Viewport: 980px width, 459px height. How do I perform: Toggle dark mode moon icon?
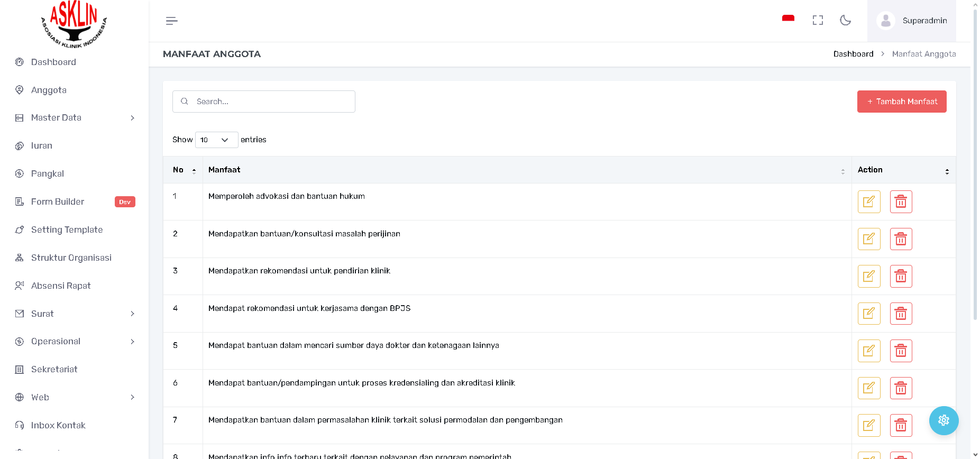pyautogui.click(x=845, y=21)
